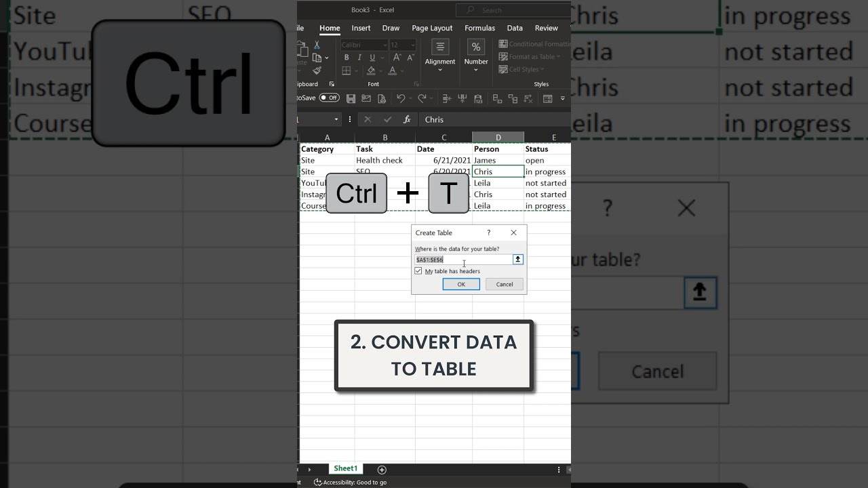Open the Clipboard group dialog launcher
This screenshot has height=488, width=868.
[x=332, y=84]
